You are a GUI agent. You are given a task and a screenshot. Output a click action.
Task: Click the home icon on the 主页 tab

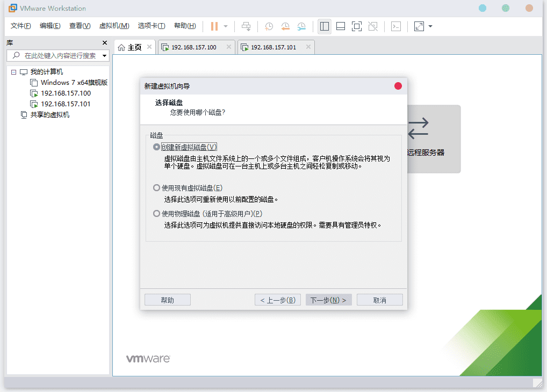(x=121, y=47)
